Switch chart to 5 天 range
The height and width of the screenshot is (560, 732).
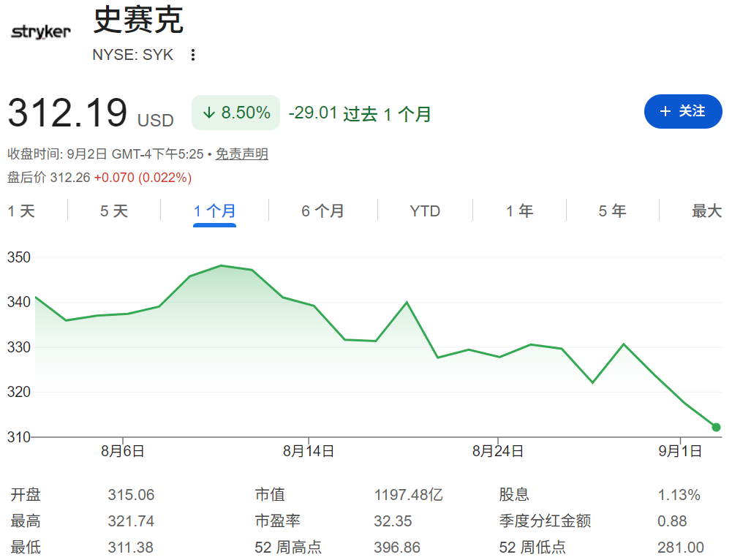coord(114,211)
